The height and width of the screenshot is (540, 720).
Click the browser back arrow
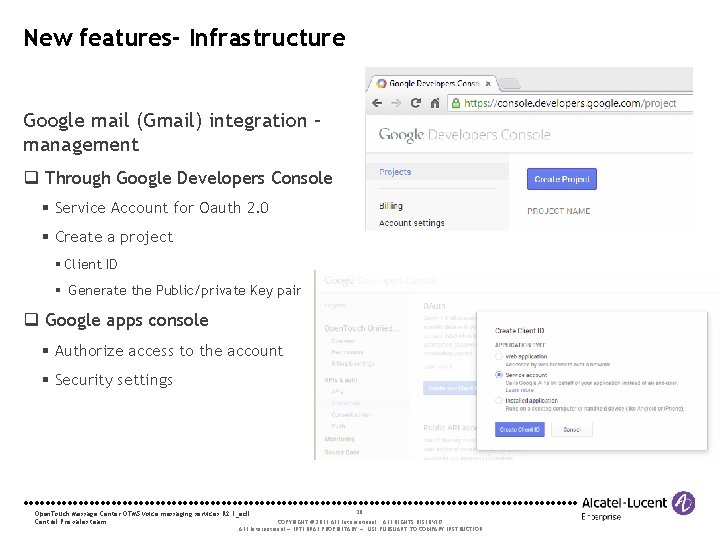coord(377,103)
